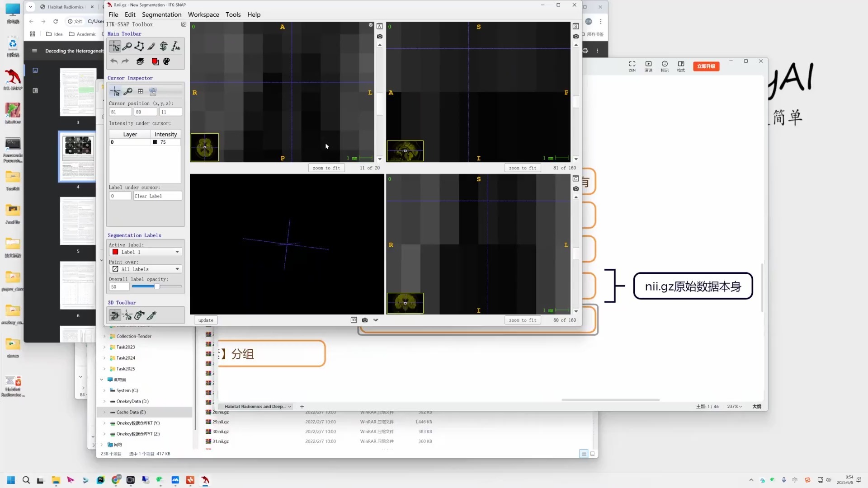Switch Cursor Inspector to crosshair page
Image resolution: width=868 pixels, height=488 pixels.
pyautogui.click(x=115, y=91)
